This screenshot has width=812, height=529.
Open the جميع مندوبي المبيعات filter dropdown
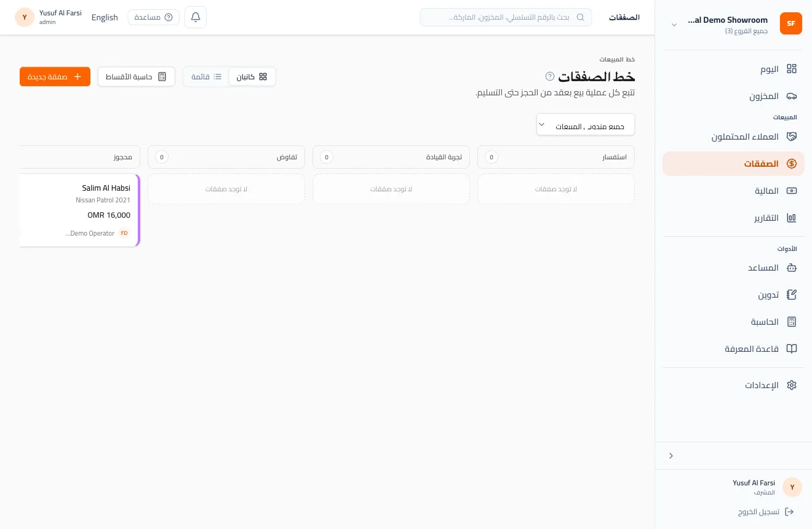pos(586,124)
